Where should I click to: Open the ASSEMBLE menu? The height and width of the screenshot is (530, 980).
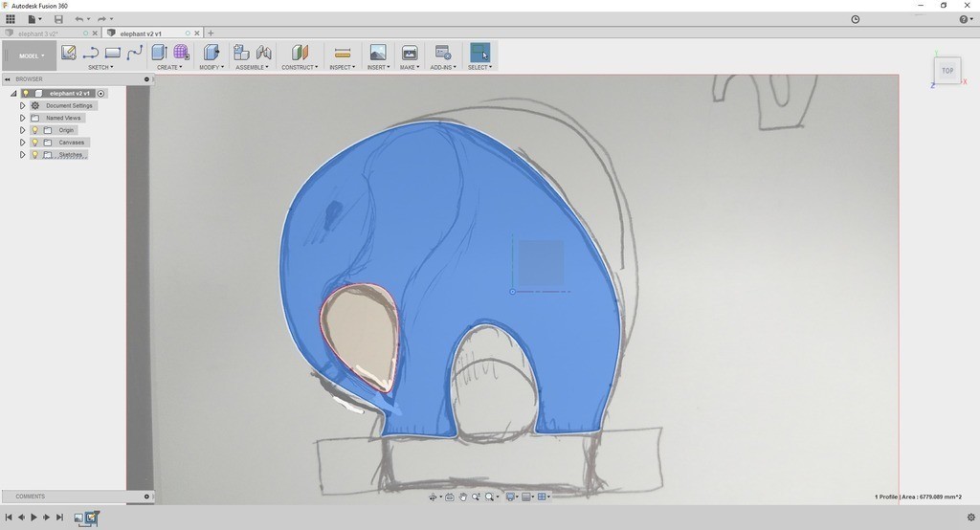252,67
